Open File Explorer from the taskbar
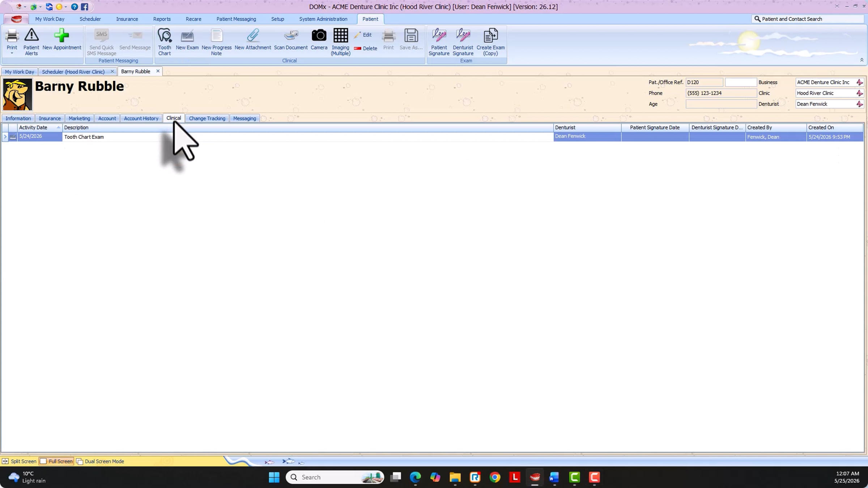Screen dimensions: 868x488 point(455,478)
